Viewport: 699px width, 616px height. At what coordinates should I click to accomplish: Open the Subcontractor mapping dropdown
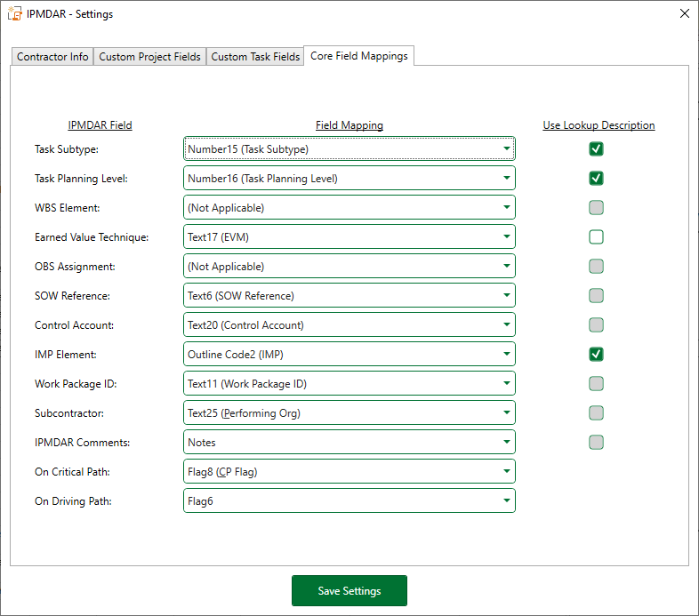pos(349,413)
